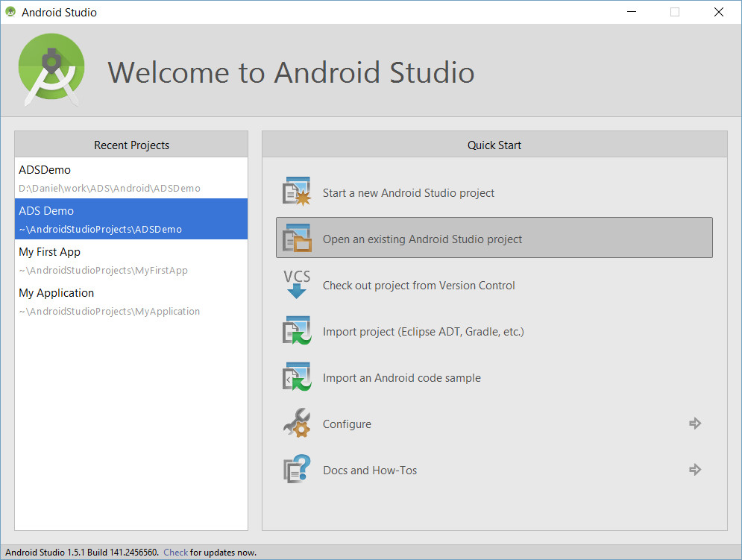Select the ADS Demo recent project
Image resolution: width=742 pixels, height=560 pixels.
pos(131,218)
